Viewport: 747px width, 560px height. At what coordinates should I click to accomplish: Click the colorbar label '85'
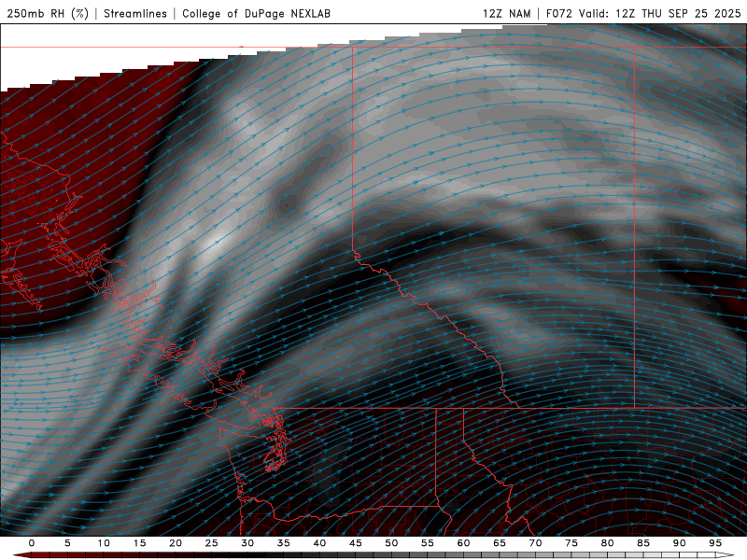tap(643, 543)
